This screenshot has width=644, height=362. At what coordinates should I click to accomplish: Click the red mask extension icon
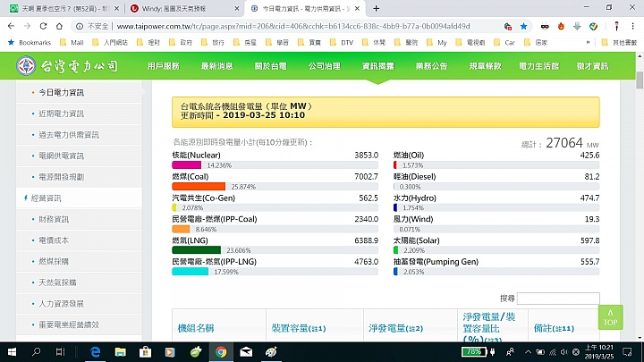(545, 26)
